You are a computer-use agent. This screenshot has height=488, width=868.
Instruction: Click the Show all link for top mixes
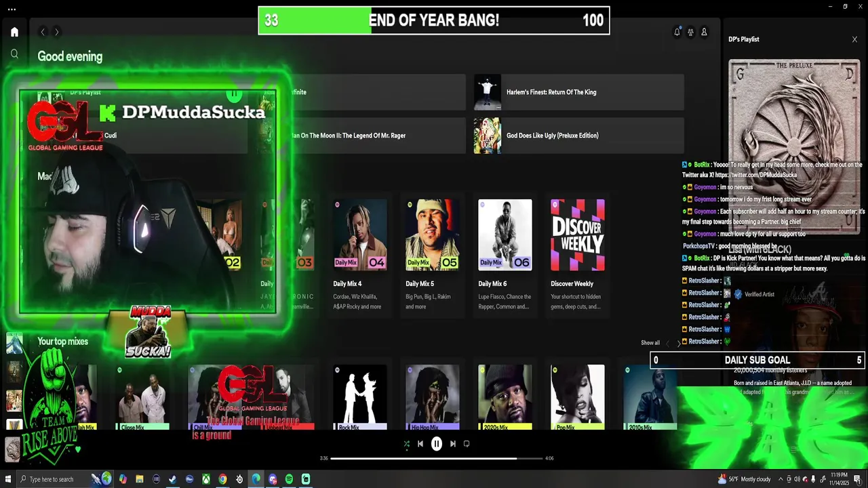click(x=650, y=343)
